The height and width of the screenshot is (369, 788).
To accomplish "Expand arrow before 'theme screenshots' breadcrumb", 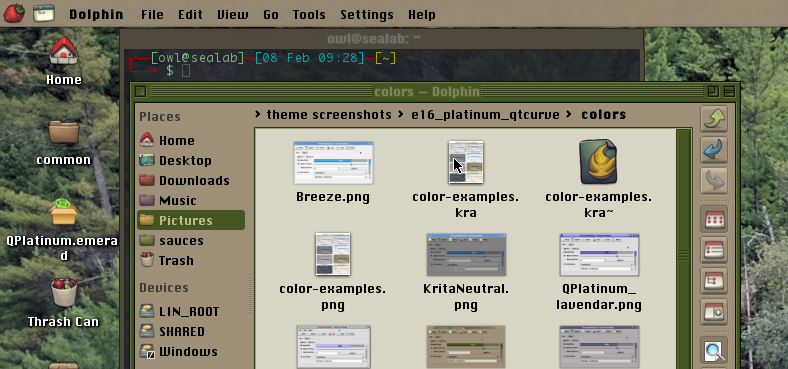I will [258, 115].
